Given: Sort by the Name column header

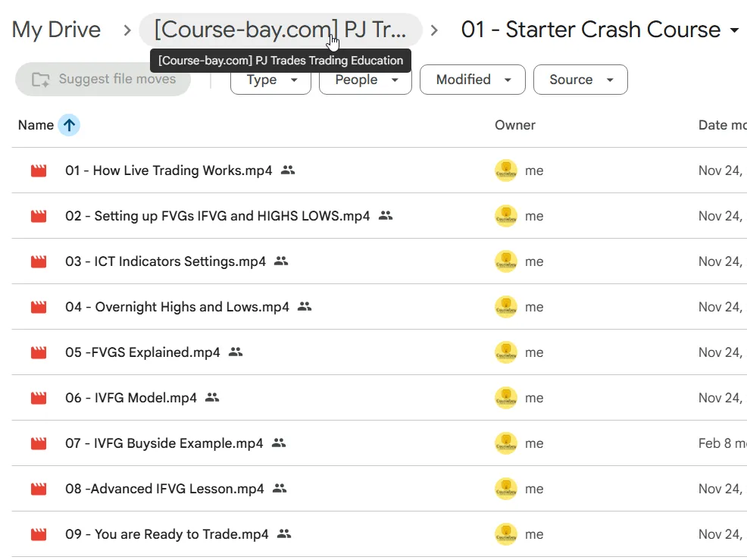Looking at the screenshot, I should [x=36, y=125].
